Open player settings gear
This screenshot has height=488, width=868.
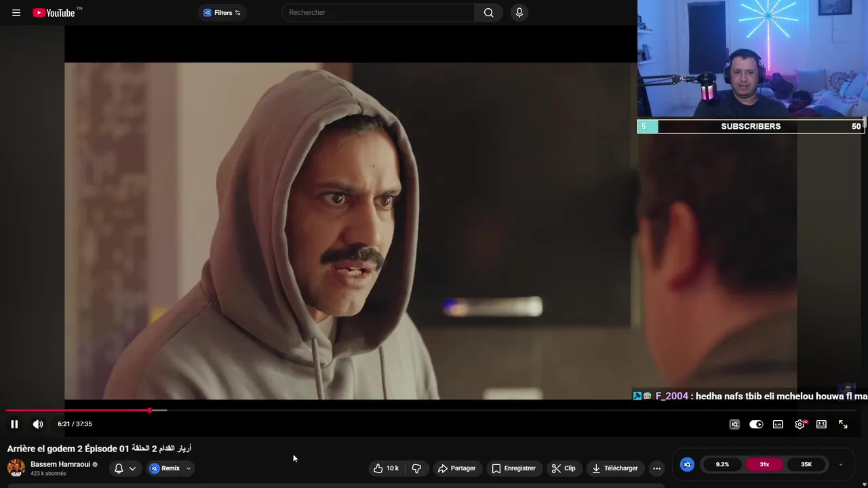800,424
